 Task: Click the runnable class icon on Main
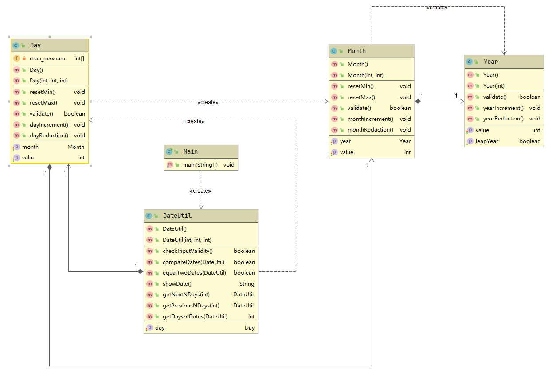click(x=169, y=151)
